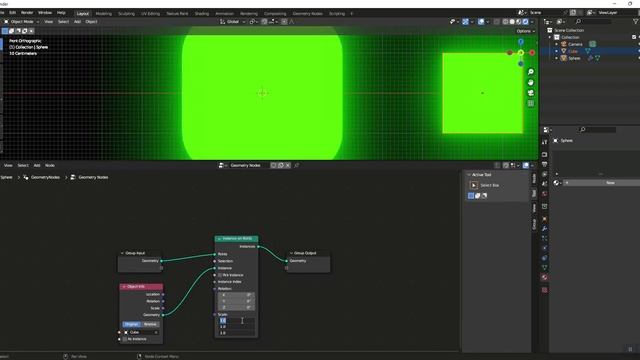This screenshot has height=360, width=640.
Task: Open the Material properties tab icon
Action: pos(544,278)
